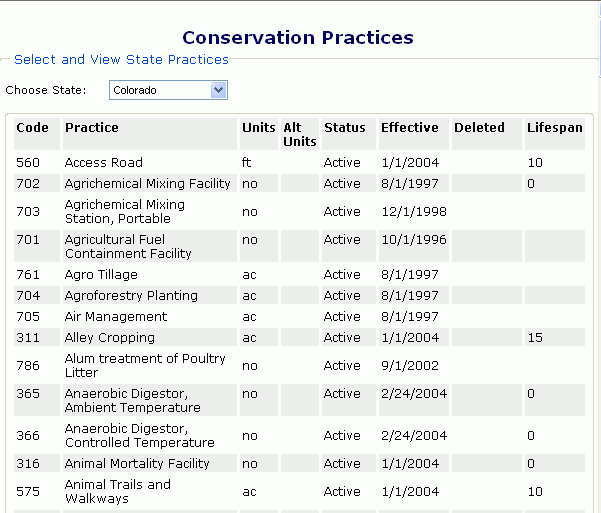The width and height of the screenshot is (601, 513).
Task: Click the Practice column header
Action: click(x=92, y=128)
